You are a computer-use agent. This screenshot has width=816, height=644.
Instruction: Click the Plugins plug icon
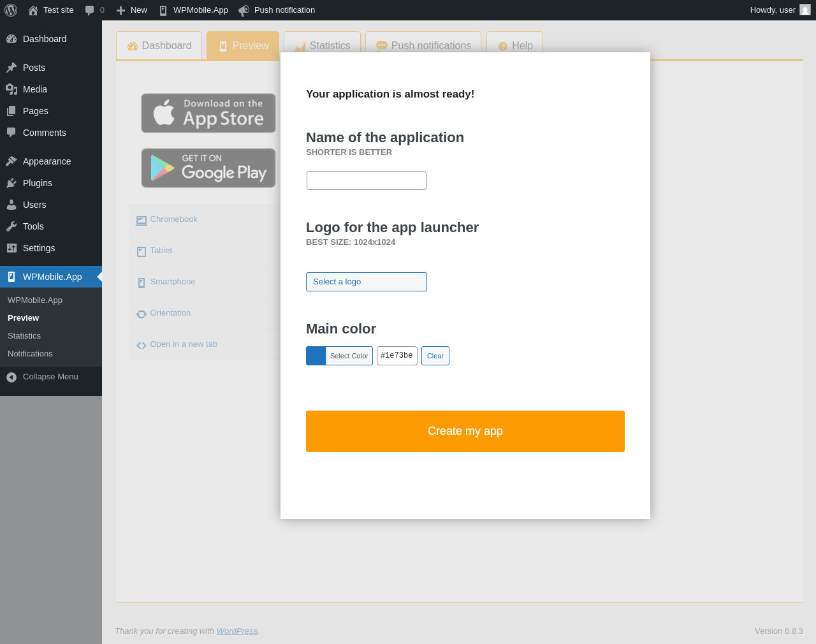11,183
